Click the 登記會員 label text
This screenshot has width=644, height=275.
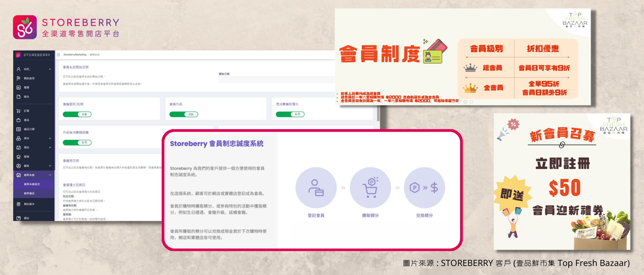316,215
